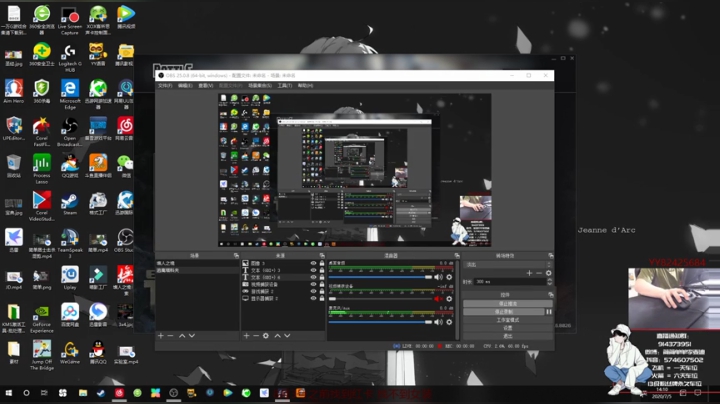The height and width of the screenshot is (404, 720).
Task: Open audio settings gear for Mic/Aux
Action: [449, 322]
